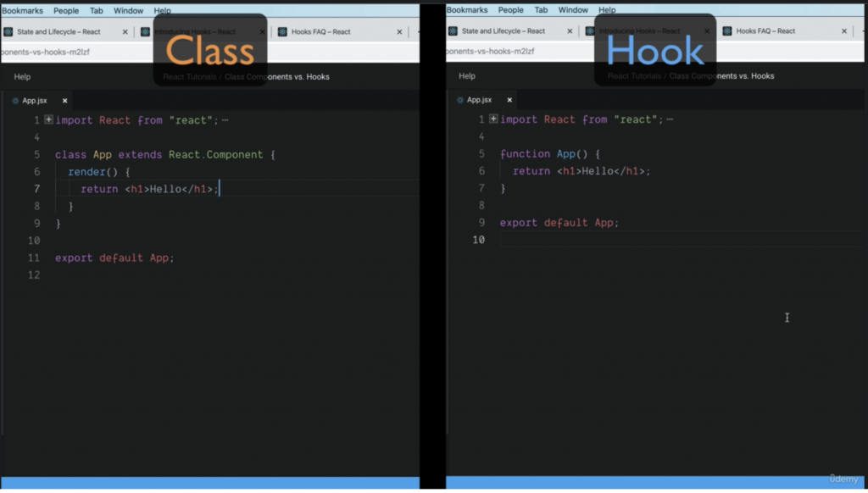Click the line 'function App() {' in the Hook editor
Viewport: 868px width, 493px height.
549,154
